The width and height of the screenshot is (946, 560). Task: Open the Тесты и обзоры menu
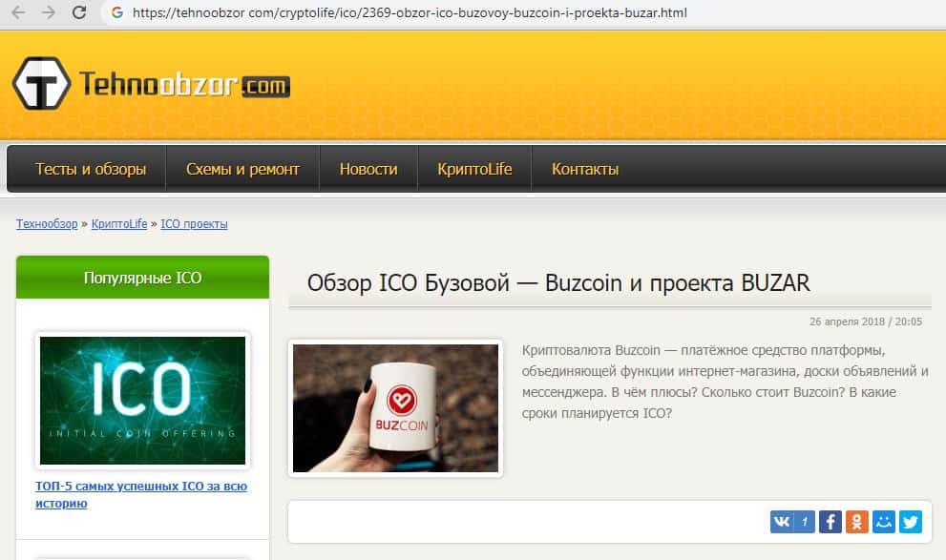[x=91, y=169]
